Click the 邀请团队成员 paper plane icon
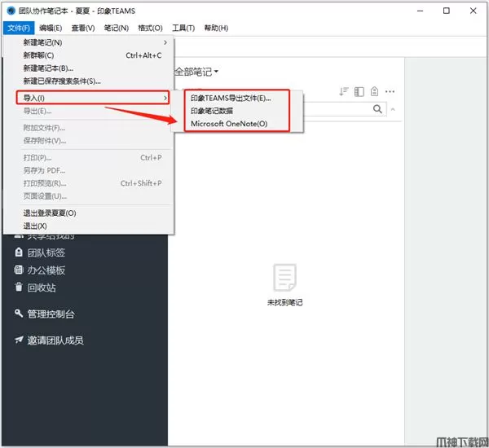 (x=19, y=339)
